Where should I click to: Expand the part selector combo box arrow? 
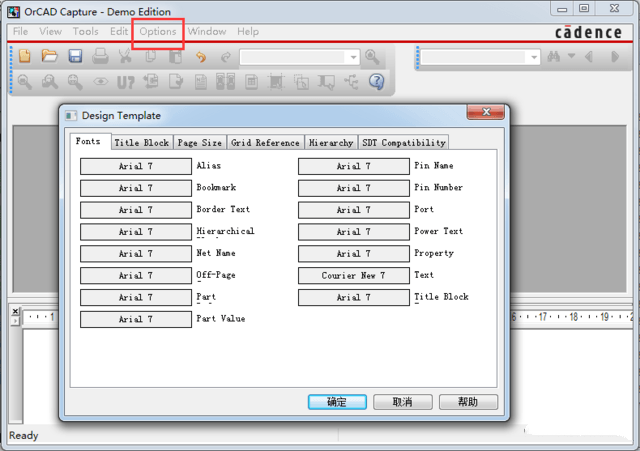353,57
